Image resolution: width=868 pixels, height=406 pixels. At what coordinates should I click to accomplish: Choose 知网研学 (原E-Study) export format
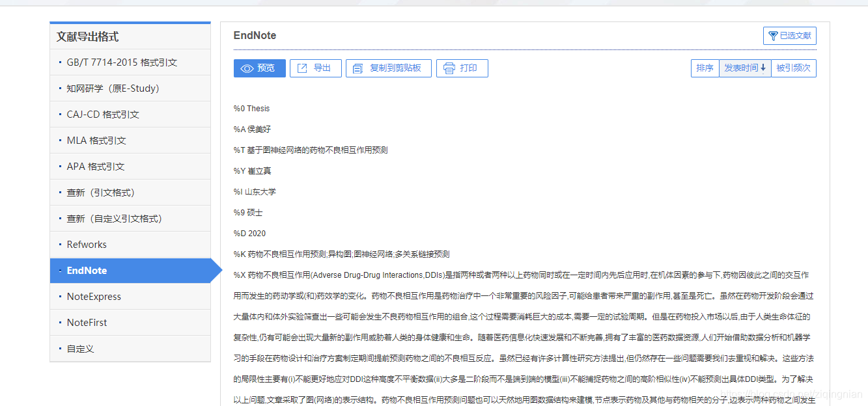click(x=130, y=88)
